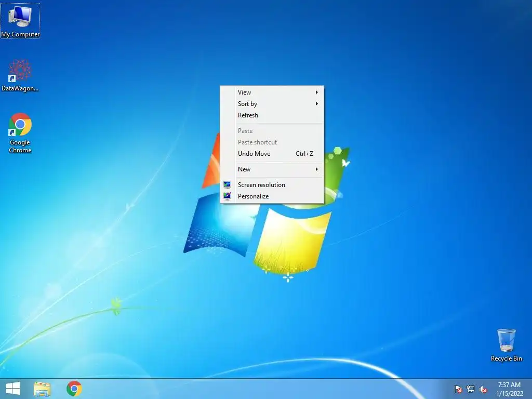Select the Google Chrome desktop shortcut
Viewport: 532px width, 399px height.
click(20, 133)
